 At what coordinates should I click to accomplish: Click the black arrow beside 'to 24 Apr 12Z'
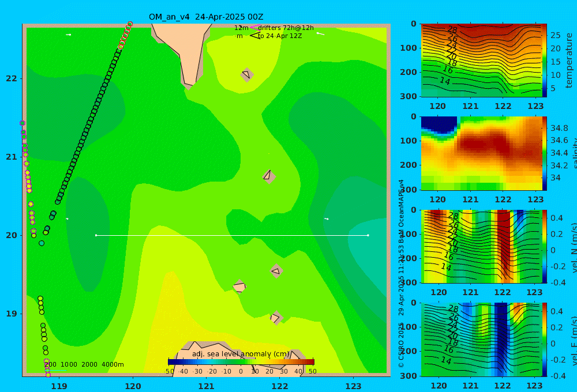255,36
